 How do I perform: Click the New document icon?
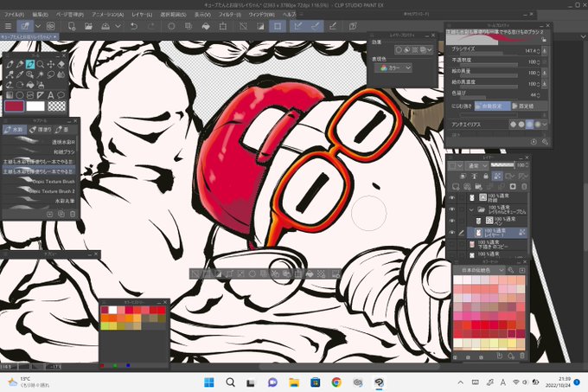pyautogui.click(x=71, y=26)
